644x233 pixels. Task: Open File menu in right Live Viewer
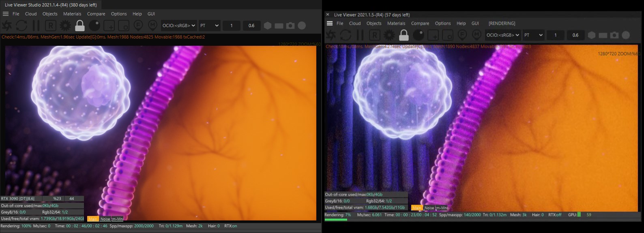tap(340, 24)
